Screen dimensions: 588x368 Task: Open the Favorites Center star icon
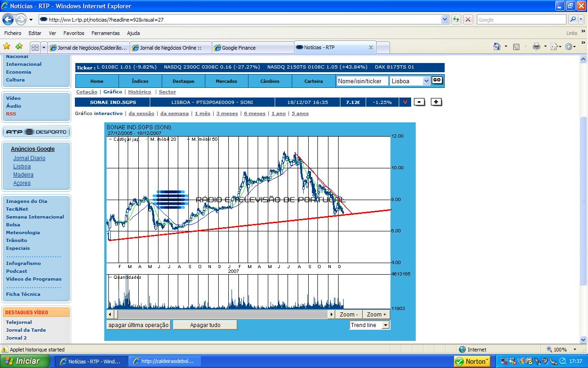7,46
